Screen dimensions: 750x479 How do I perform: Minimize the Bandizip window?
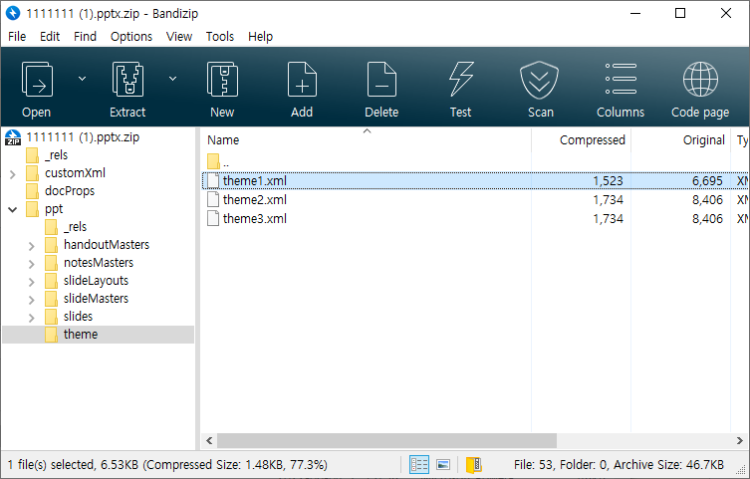pyautogui.click(x=635, y=13)
